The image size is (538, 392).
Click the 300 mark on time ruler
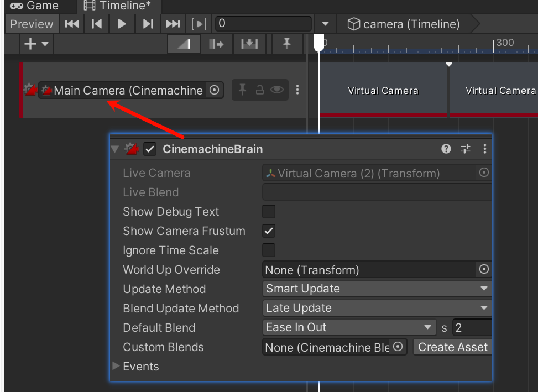(x=504, y=43)
